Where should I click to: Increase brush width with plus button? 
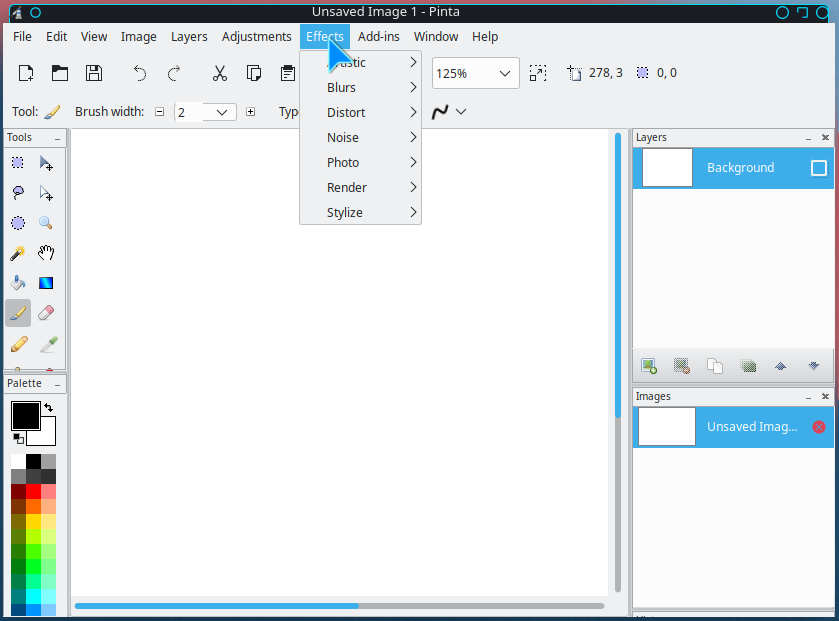[250, 112]
